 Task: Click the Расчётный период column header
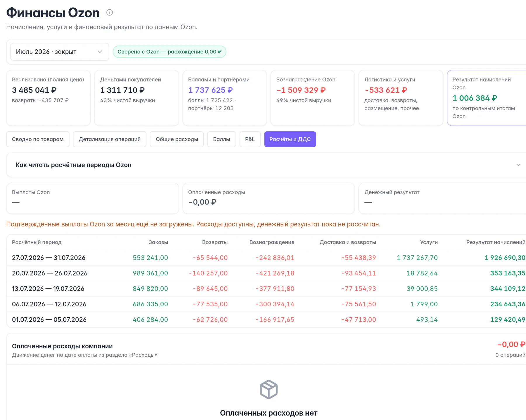(x=37, y=242)
